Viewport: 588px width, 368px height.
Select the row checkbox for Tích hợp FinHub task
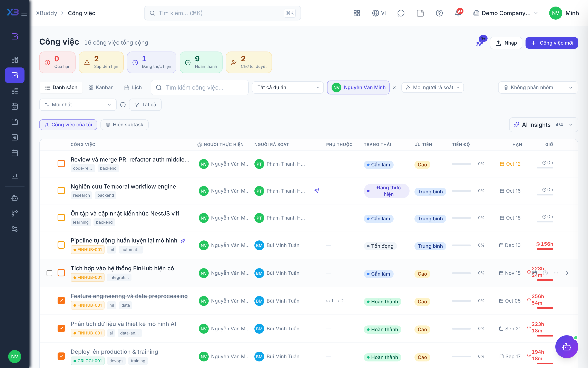(49, 273)
